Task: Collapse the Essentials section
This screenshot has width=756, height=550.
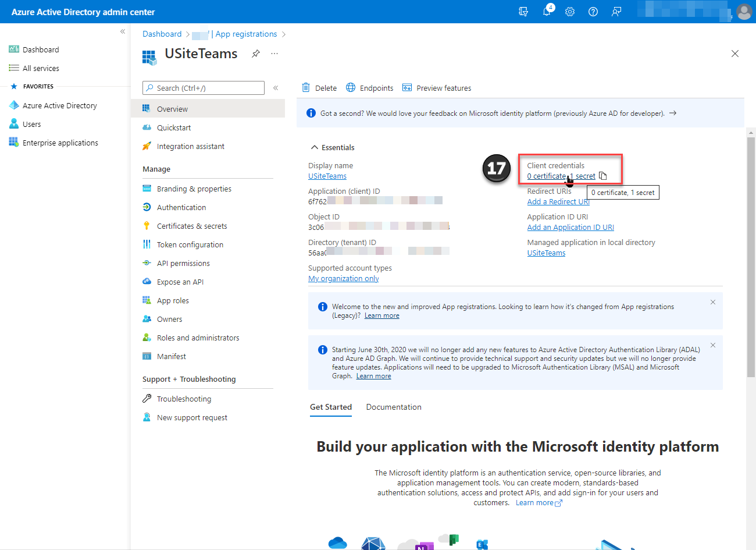Action: [315, 147]
